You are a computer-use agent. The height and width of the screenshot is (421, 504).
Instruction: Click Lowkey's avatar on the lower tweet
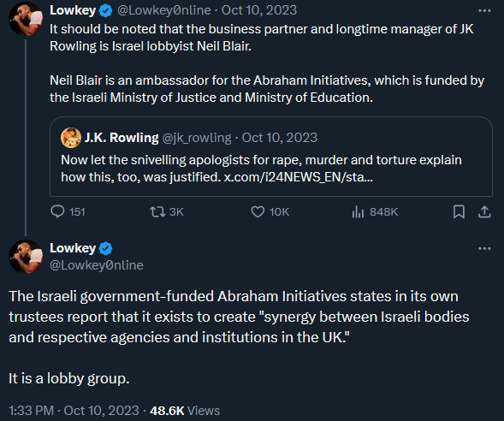coord(26,257)
